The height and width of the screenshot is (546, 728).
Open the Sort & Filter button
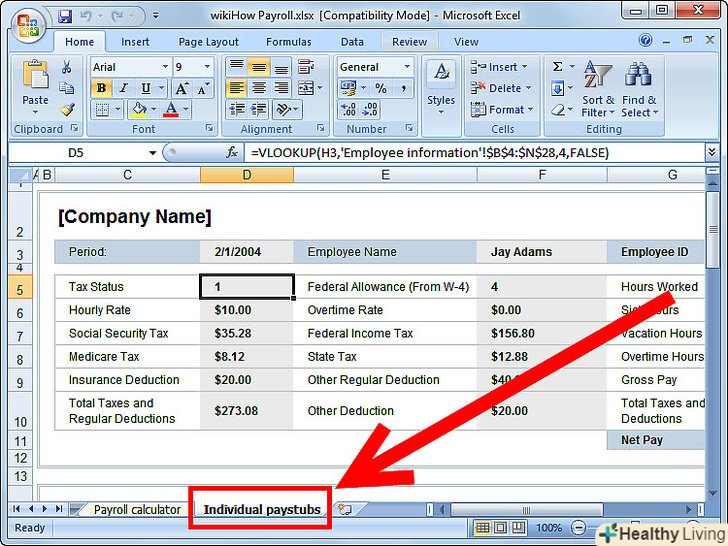[598, 89]
